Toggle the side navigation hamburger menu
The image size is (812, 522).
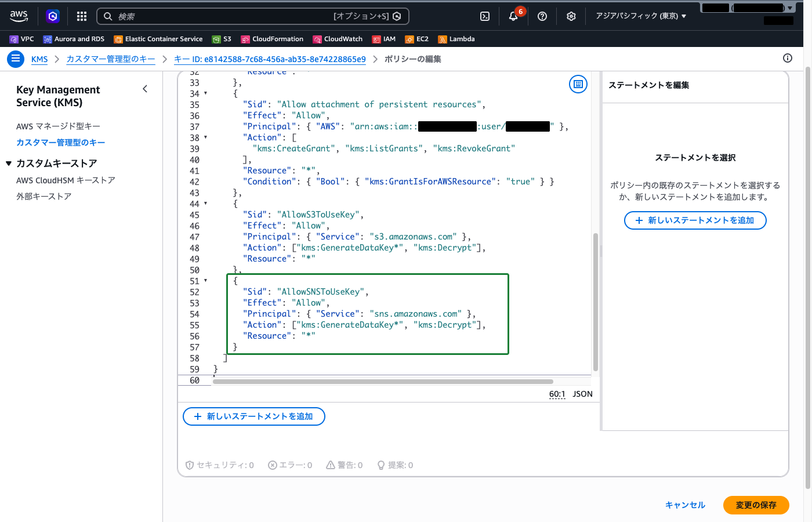click(x=16, y=59)
